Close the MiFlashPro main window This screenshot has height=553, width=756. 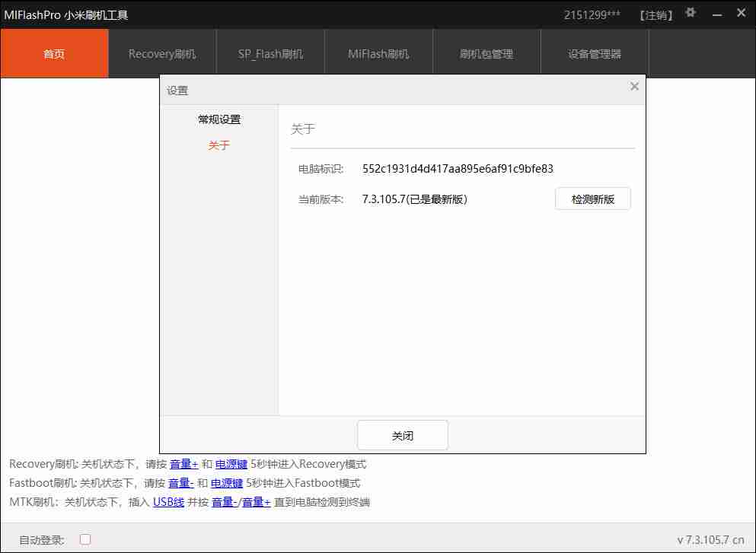tap(742, 13)
